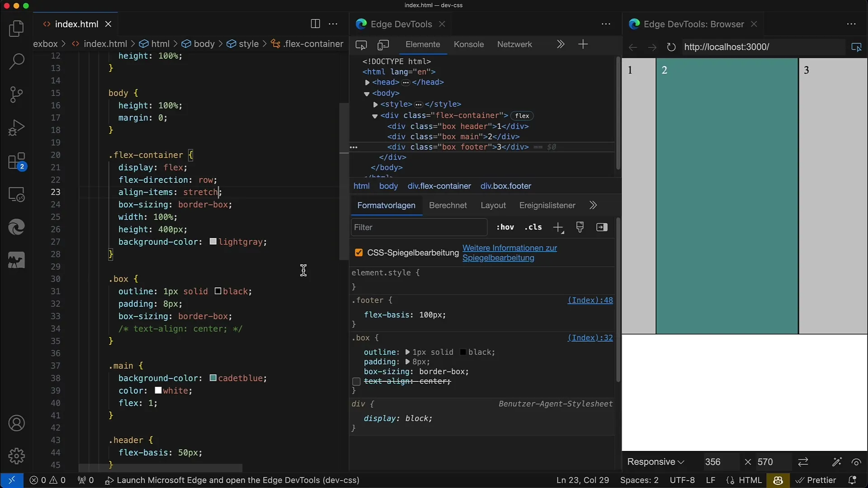Screen dimensions: 868x488
Task: Enable the text-align: center declaration checkbox
Action: coord(356,382)
